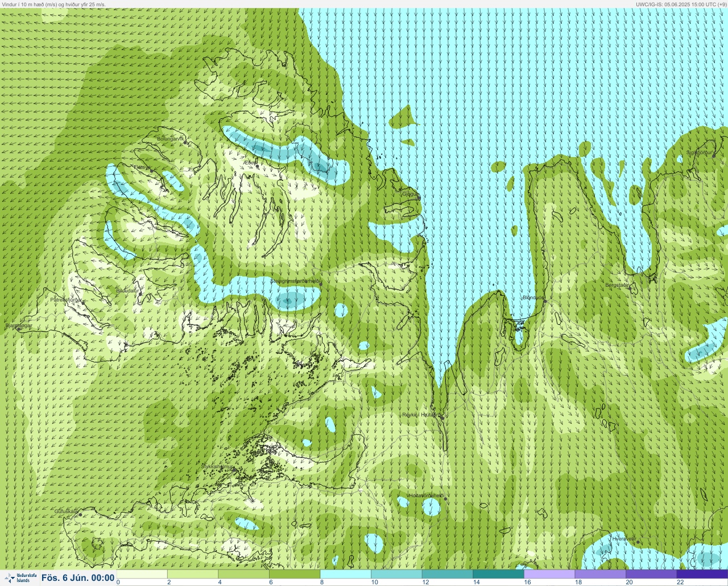Select the 20–22 m/s violet legend swatch
Viewport: 728px width, 586px height.
[x=651, y=574]
